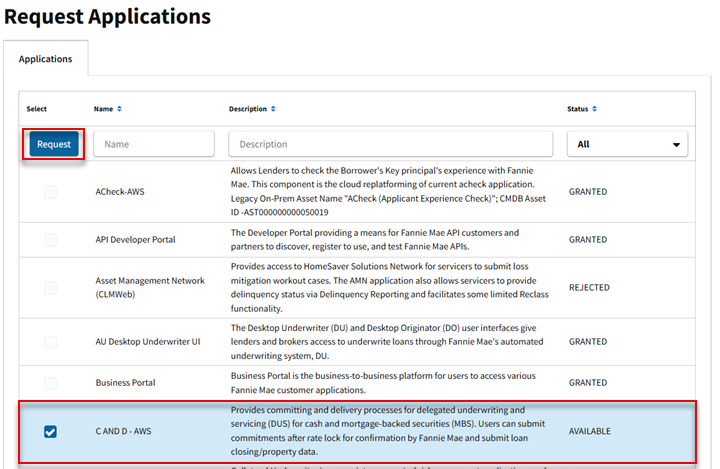Sort by Name column arrow icon
The image size is (720, 469).
point(120,108)
